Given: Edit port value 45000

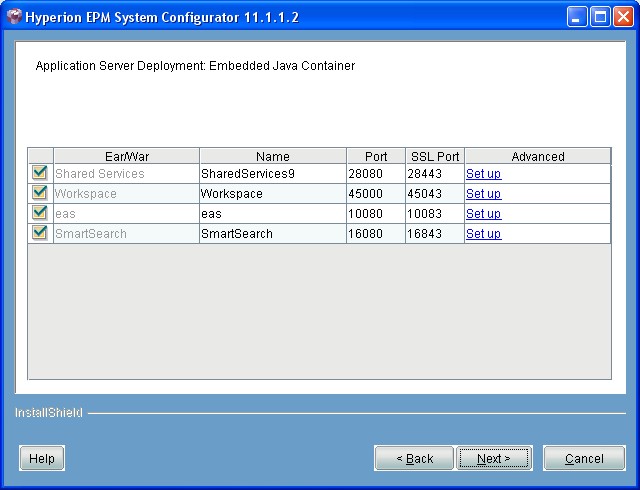Looking at the screenshot, I should click(x=376, y=194).
